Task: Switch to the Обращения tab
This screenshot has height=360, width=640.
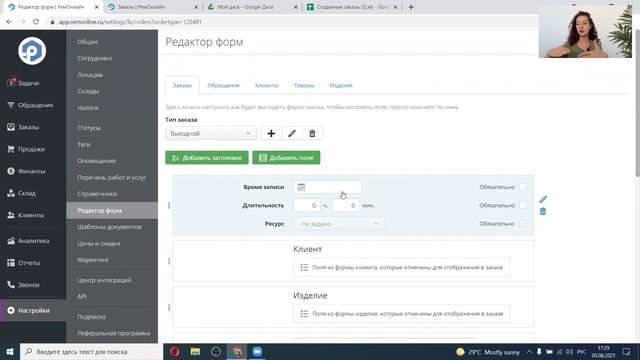Action: (223, 85)
